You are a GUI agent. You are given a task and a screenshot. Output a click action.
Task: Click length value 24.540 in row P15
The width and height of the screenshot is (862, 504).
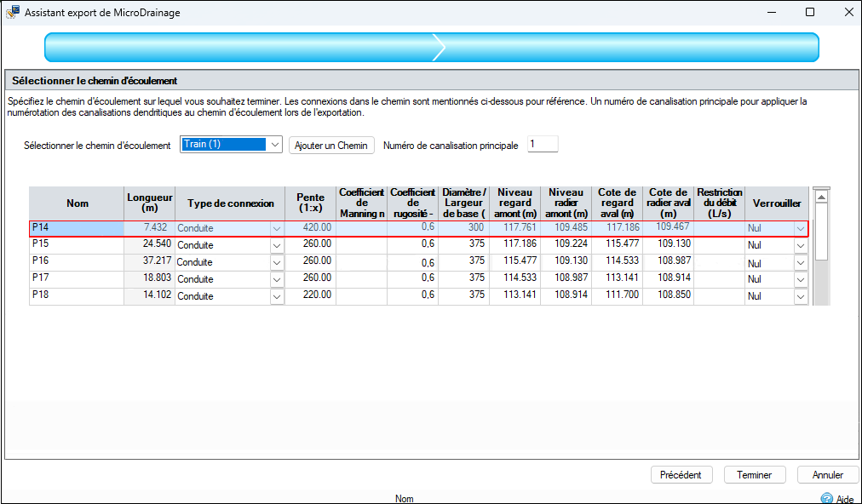(x=150, y=245)
